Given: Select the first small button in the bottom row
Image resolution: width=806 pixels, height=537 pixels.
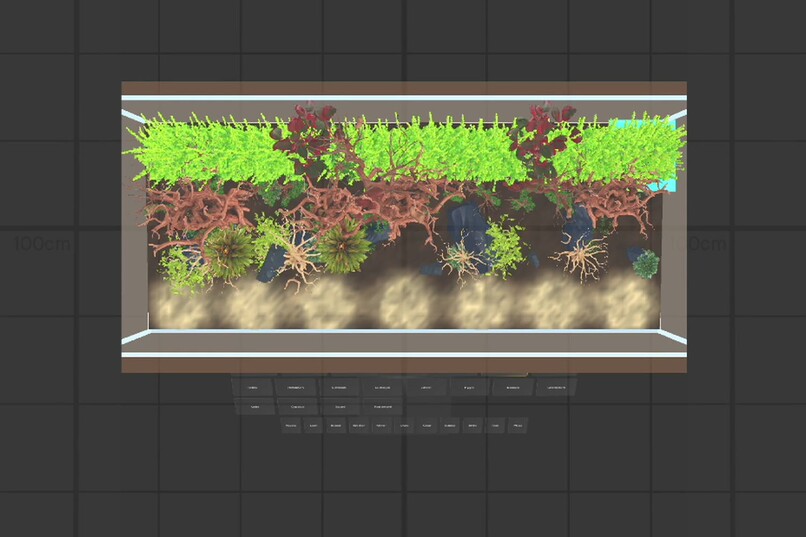Looking at the screenshot, I should [x=290, y=425].
